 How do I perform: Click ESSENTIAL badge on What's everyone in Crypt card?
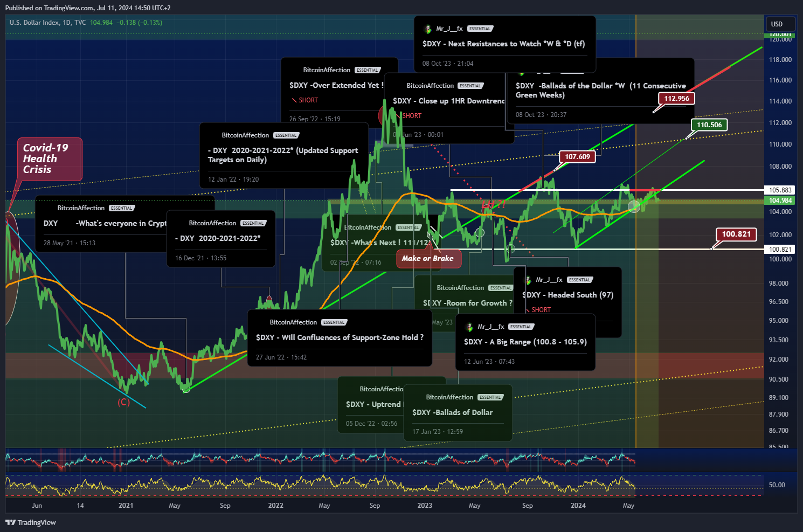tap(122, 208)
